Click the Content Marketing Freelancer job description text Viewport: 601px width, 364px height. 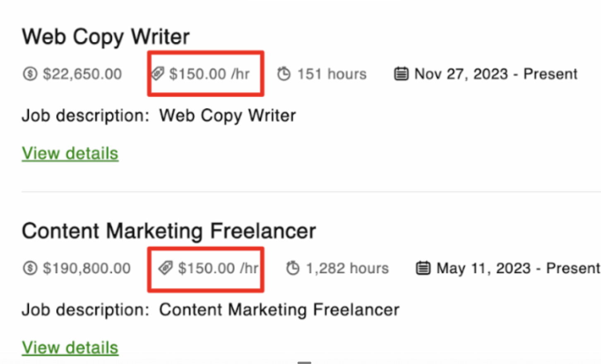click(279, 310)
